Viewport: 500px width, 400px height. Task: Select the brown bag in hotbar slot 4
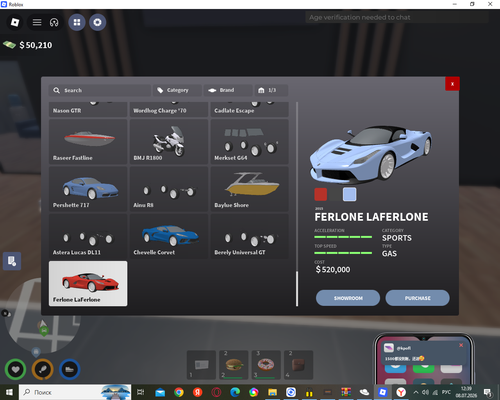click(298, 365)
